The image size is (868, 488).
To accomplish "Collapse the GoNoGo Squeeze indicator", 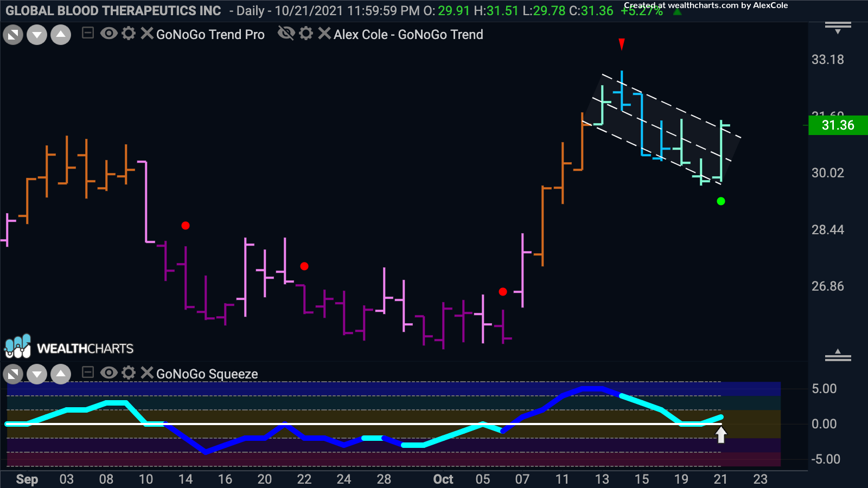I will click(x=87, y=373).
